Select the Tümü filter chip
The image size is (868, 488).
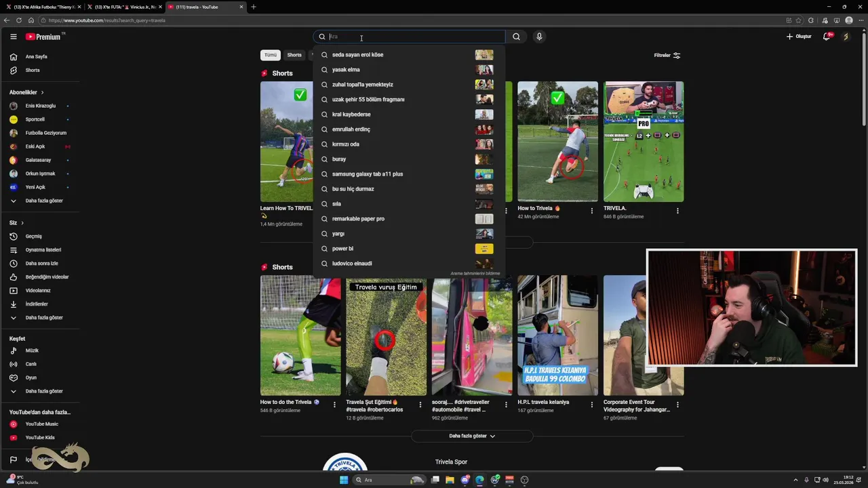tap(271, 55)
